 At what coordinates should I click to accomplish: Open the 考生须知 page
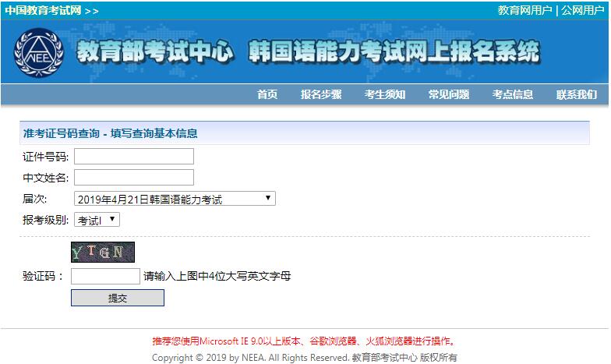point(385,94)
